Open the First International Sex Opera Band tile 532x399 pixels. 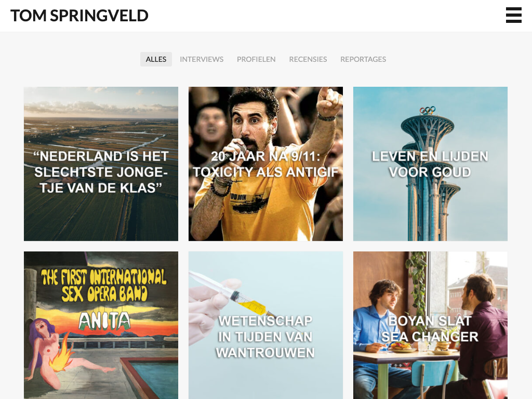pos(101,325)
